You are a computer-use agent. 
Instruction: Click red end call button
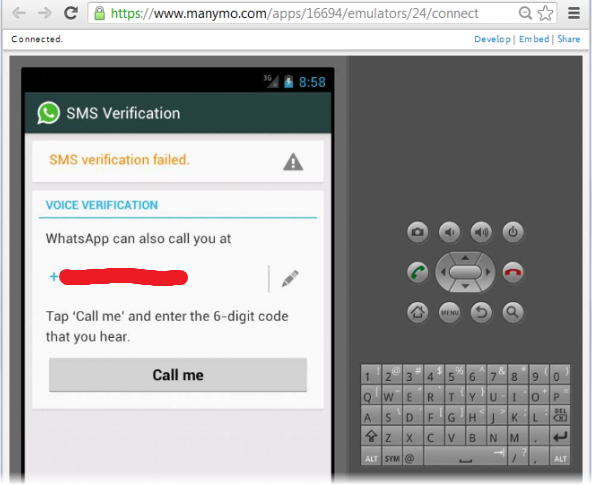pos(513,272)
